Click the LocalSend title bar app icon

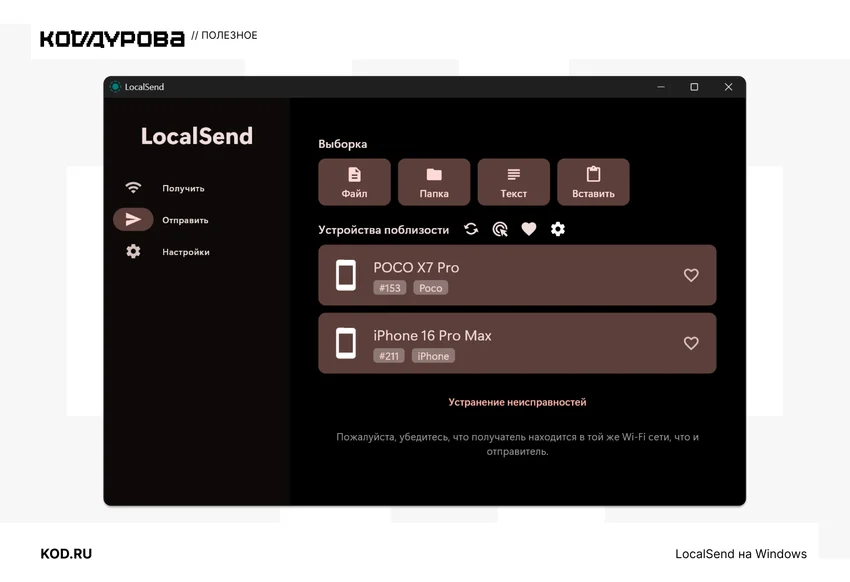coord(115,87)
